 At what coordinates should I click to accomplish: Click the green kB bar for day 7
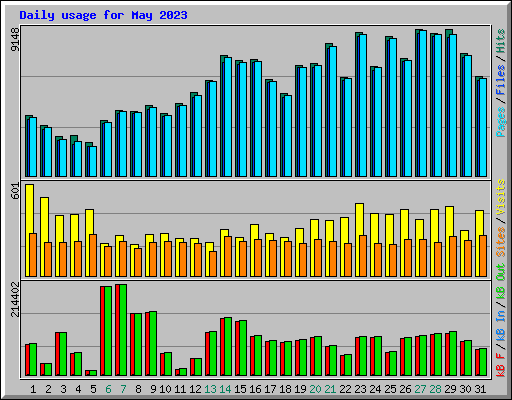tap(123, 330)
